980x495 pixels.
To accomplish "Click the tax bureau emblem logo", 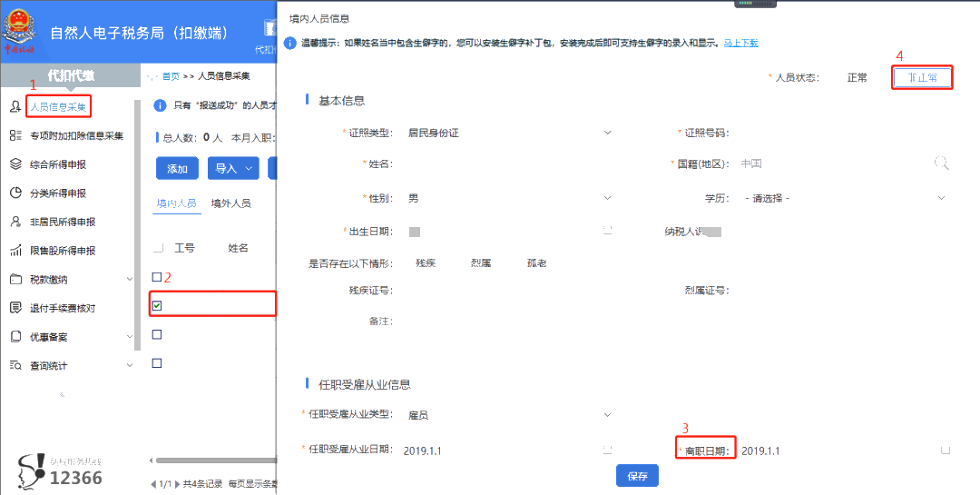I will 21,30.
